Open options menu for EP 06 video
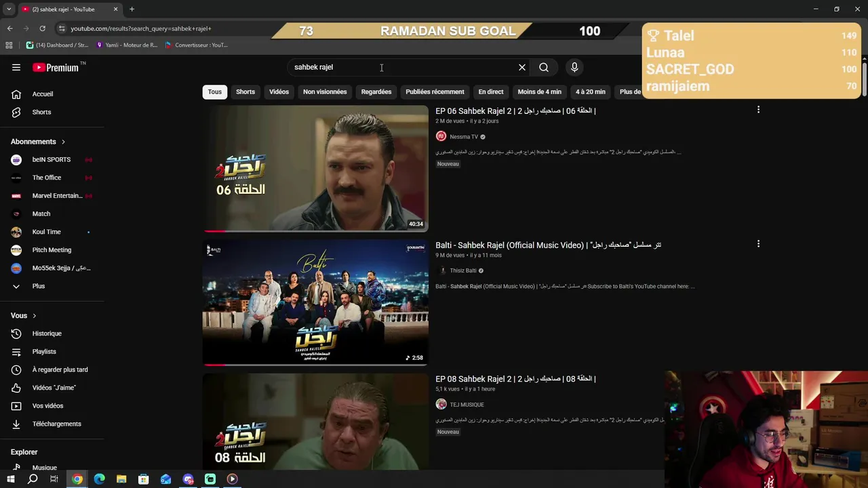868x488 pixels. coord(758,110)
